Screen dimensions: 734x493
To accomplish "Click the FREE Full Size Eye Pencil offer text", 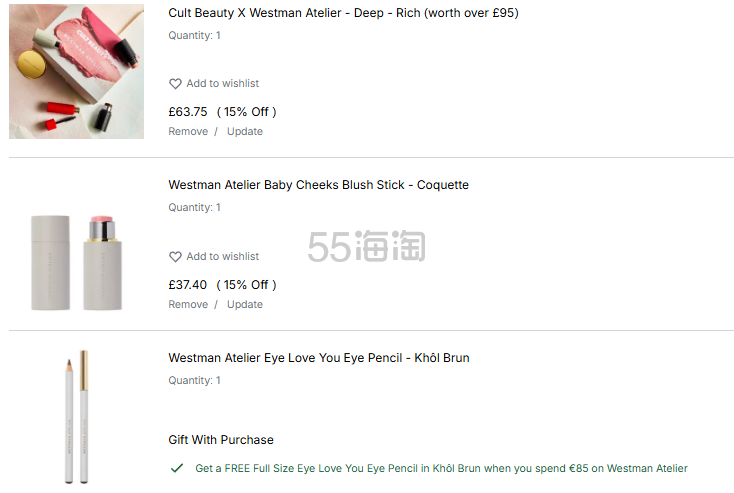I will coord(441,468).
